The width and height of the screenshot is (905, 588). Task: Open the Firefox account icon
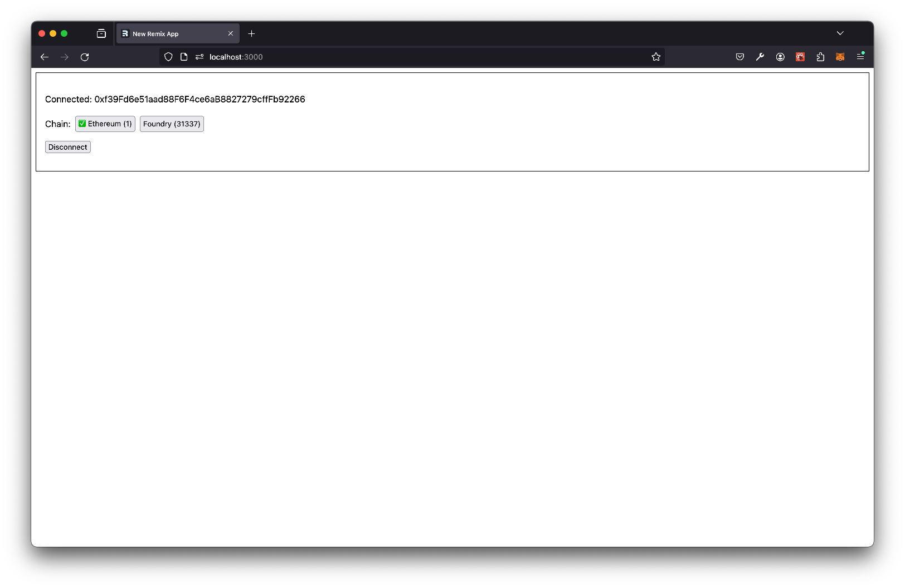(780, 57)
